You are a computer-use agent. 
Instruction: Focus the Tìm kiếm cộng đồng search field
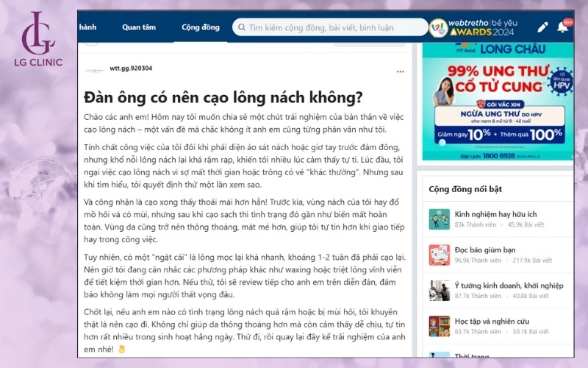[x=330, y=27]
